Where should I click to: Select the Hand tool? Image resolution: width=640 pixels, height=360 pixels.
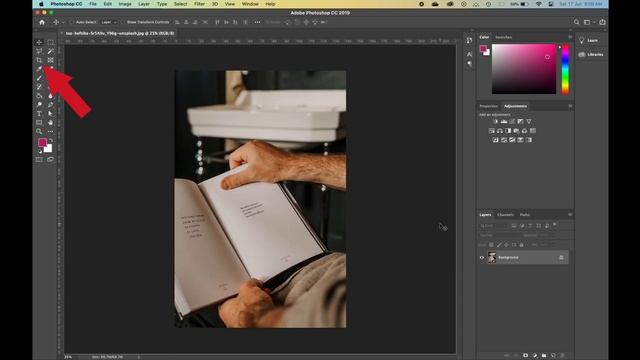(50, 122)
